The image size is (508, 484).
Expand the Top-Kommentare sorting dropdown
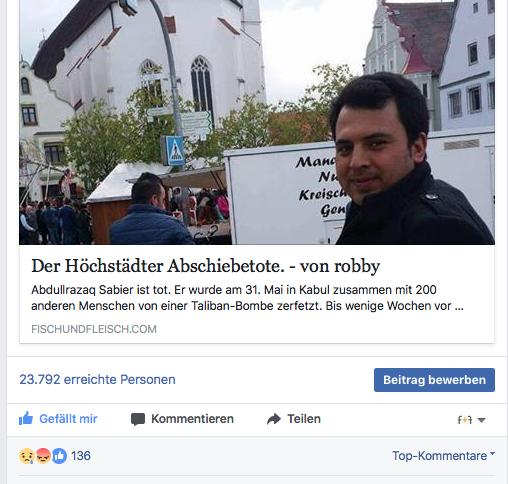coord(444,455)
